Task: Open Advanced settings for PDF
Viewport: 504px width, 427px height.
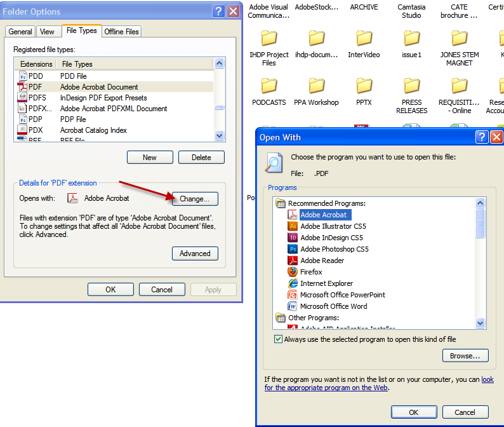Action: click(x=195, y=254)
